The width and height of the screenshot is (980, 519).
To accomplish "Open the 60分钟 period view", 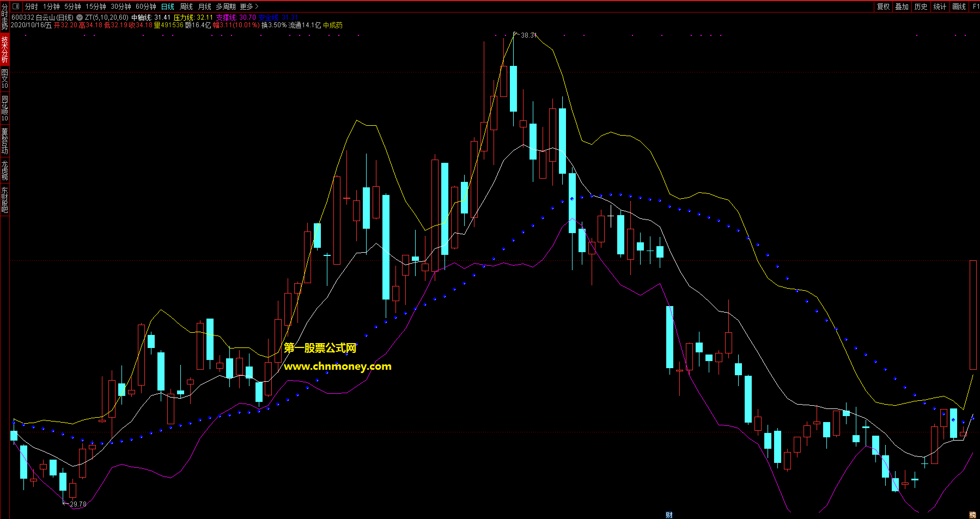I will [x=146, y=7].
